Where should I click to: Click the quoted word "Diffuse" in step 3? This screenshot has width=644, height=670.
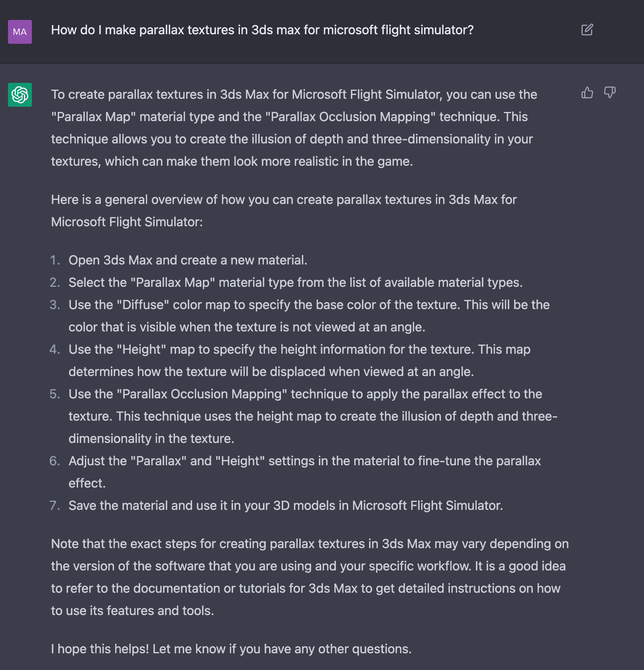point(143,305)
